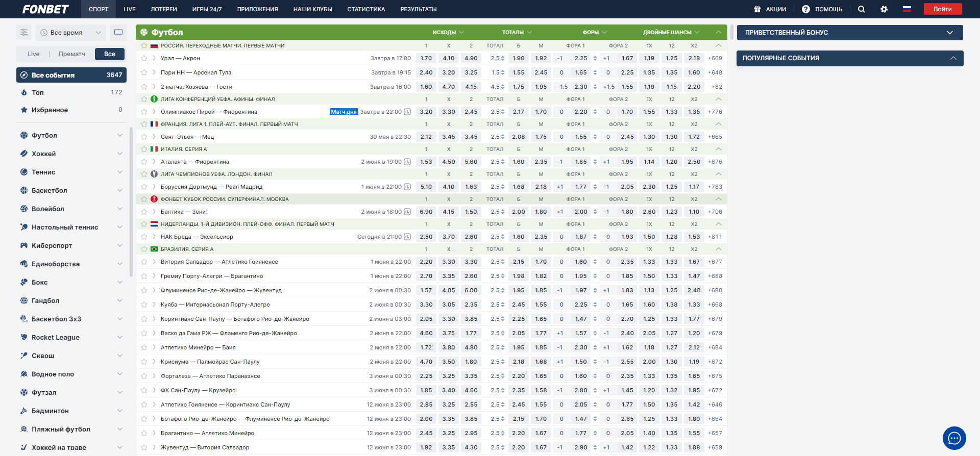Click the Водное поло icon in sidebar
Viewport: 980px width, 456px height.
point(24,374)
